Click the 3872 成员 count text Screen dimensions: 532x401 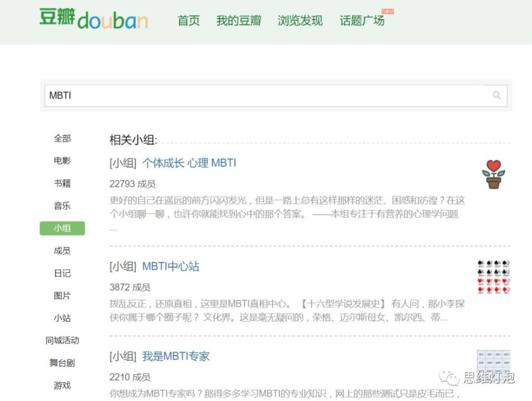click(130, 287)
